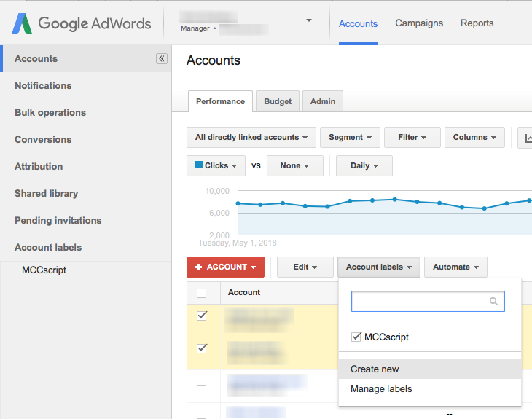Open the Automate dropdown
Image resolution: width=532 pixels, height=419 pixels.
(455, 267)
